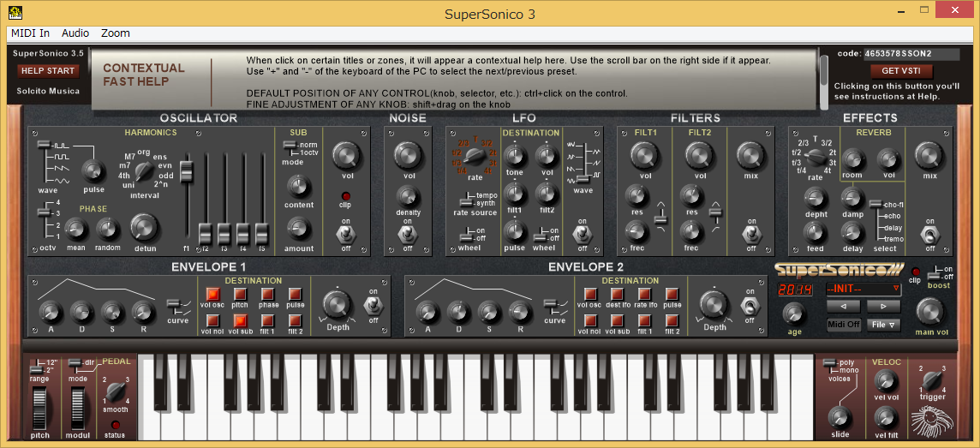Click the trigger selector knob
This screenshot has height=448, width=980.
[932, 380]
